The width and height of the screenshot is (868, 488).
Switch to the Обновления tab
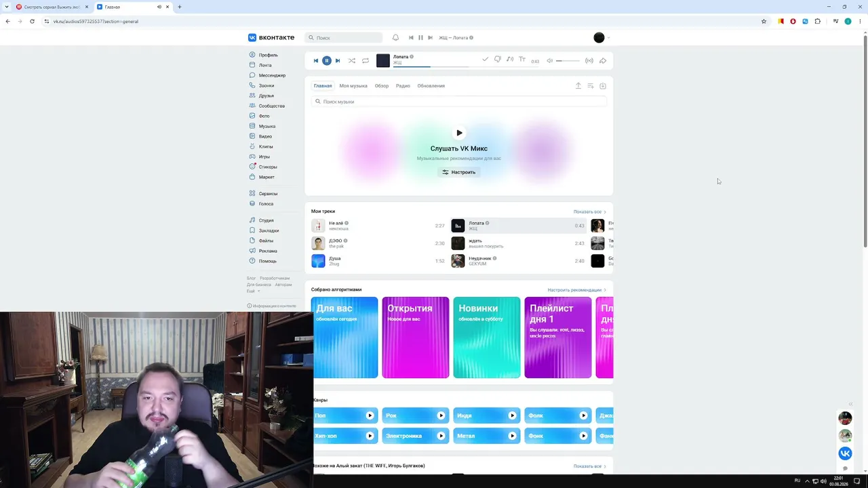431,86
